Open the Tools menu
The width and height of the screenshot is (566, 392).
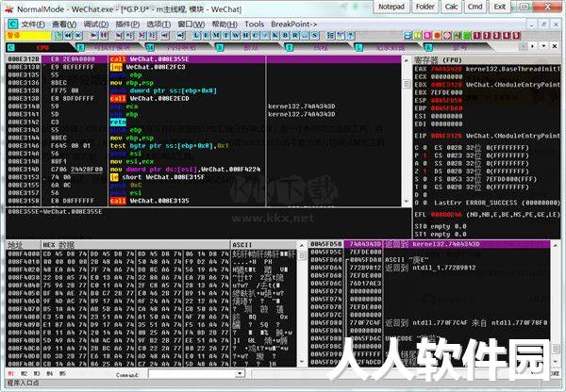(254, 24)
